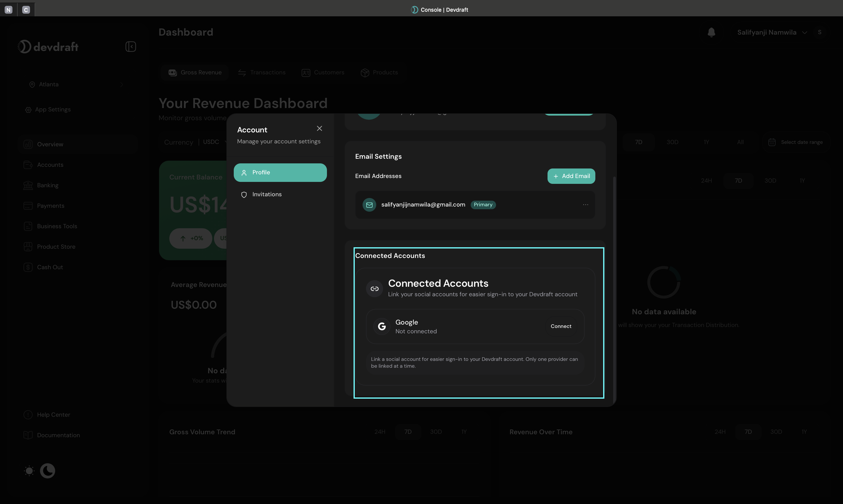Open options menu for the primary email
The width and height of the screenshot is (843, 504).
point(586,205)
